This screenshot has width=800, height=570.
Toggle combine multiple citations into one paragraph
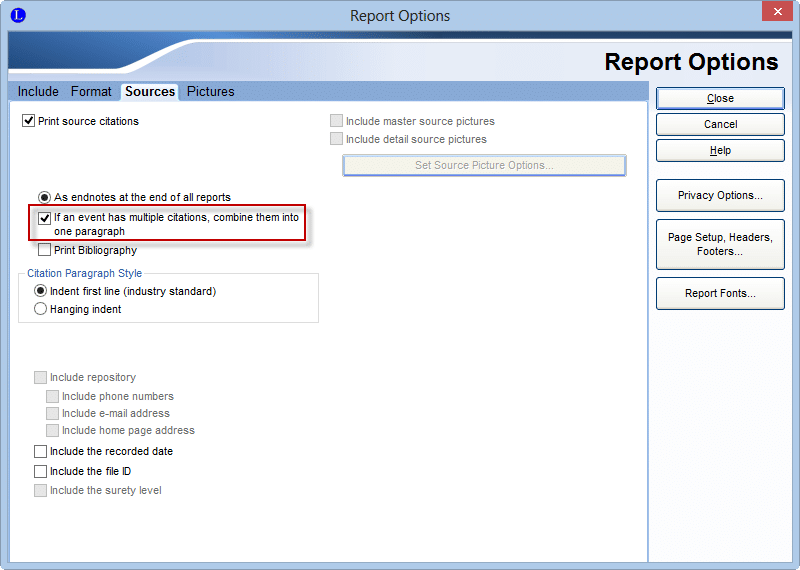point(45,218)
